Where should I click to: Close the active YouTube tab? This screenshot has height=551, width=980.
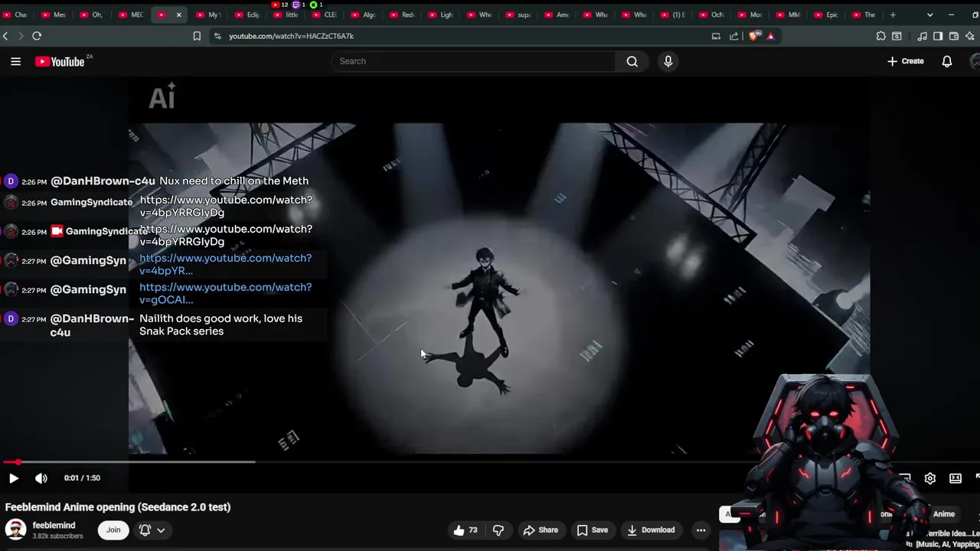point(178,15)
